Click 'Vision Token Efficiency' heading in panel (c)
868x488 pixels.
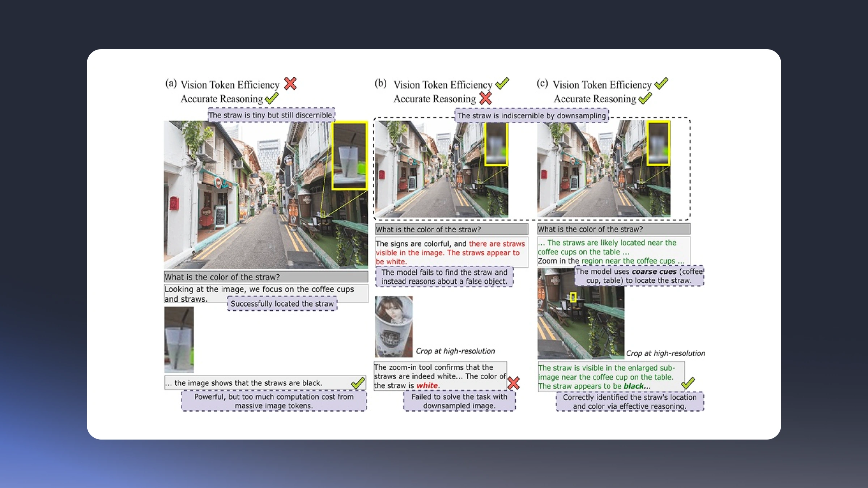pos(602,85)
